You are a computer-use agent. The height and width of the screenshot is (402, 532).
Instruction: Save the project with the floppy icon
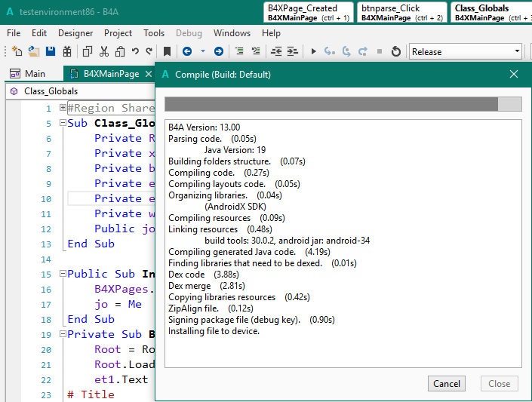51,51
